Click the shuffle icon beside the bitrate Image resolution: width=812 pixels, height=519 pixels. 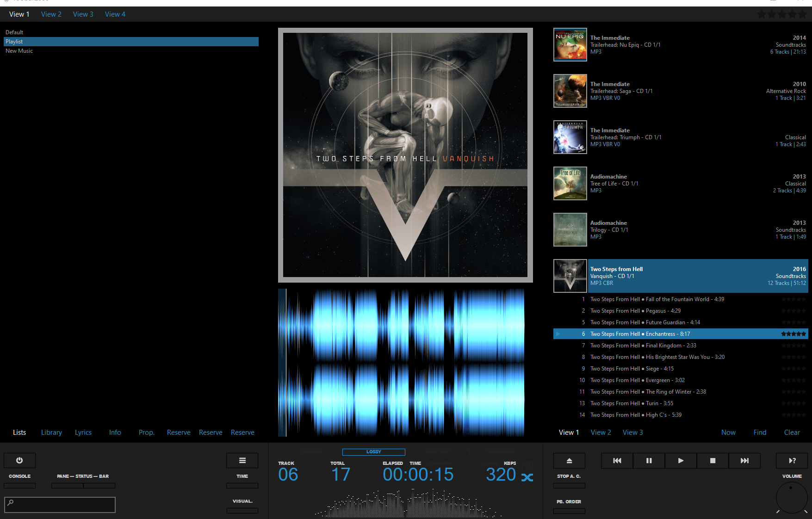point(527,477)
